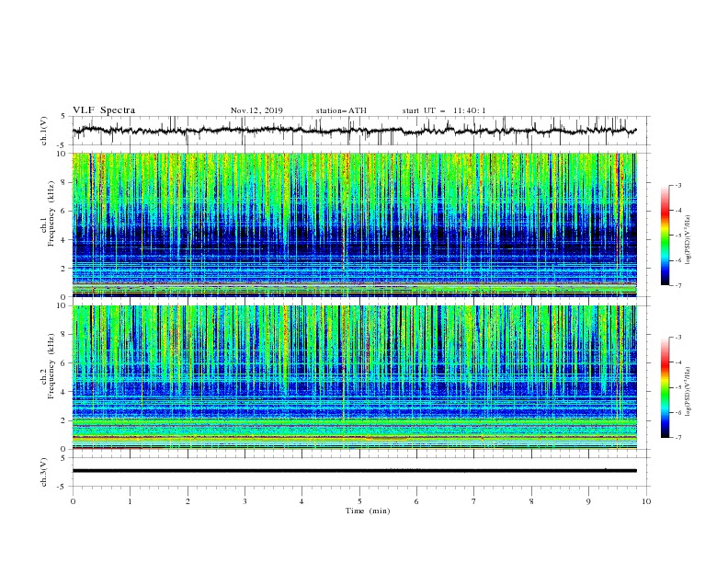The image size is (728, 563).
Task: Select the log(PSD) label beside ch.2 colorbar
Action: [688, 392]
